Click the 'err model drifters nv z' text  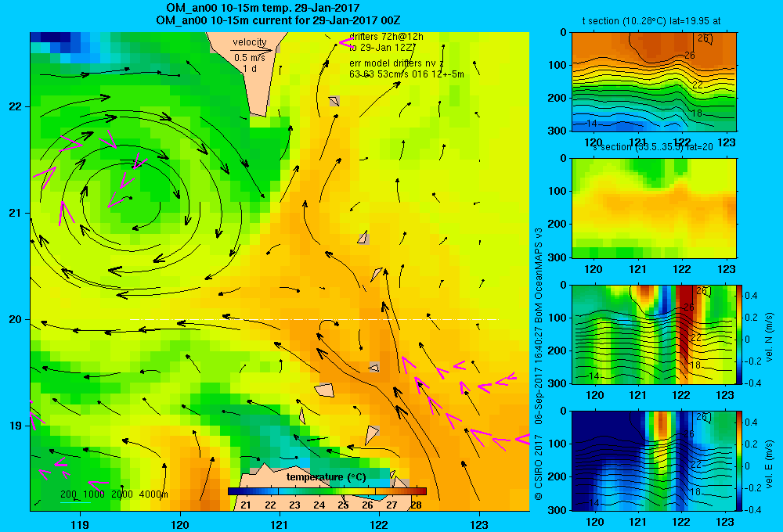pyautogui.click(x=396, y=63)
